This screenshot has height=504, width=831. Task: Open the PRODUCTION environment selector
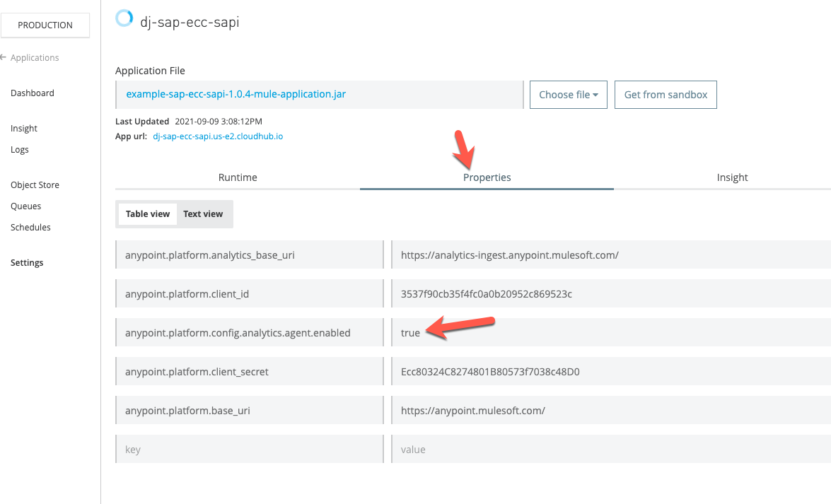coord(45,25)
